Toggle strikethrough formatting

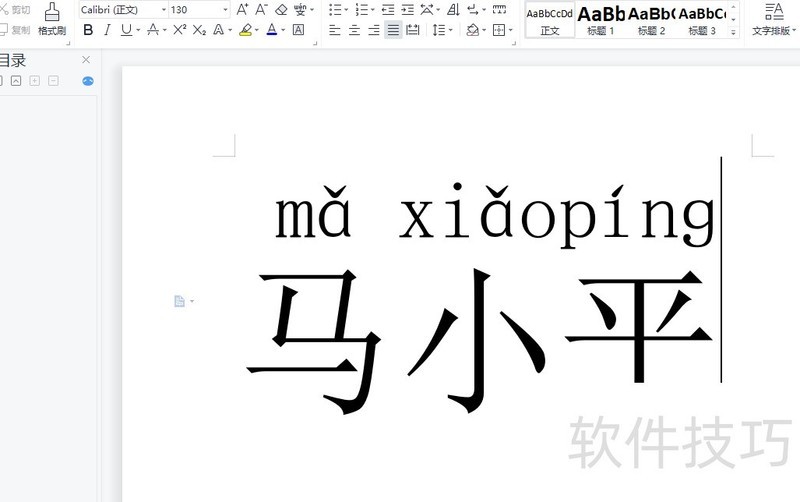[153, 30]
